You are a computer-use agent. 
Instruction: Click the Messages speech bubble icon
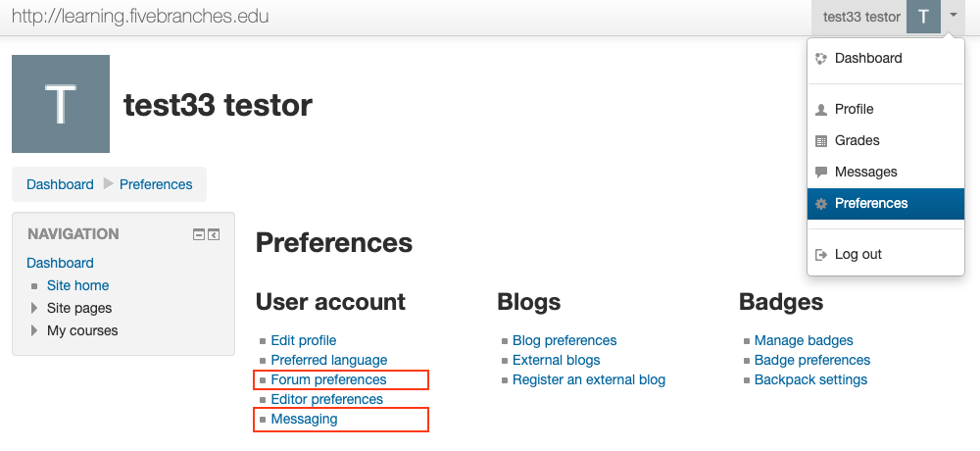click(821, 172)
